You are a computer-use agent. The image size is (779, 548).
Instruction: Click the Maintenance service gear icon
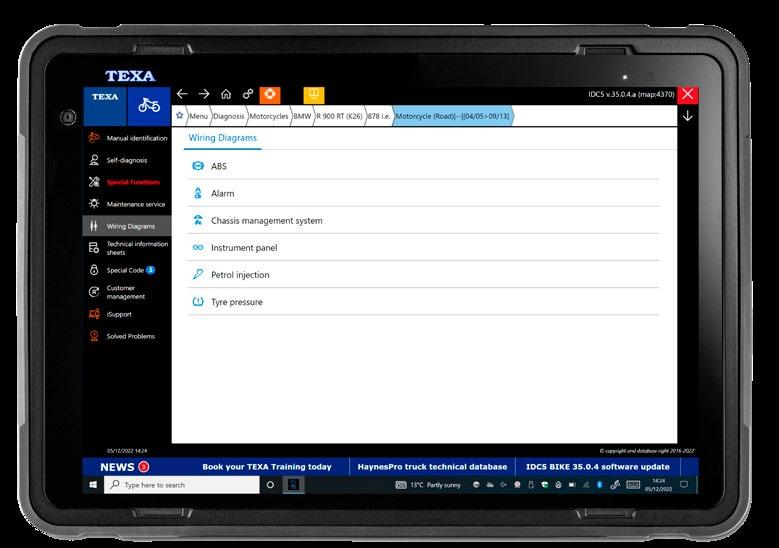94,204
